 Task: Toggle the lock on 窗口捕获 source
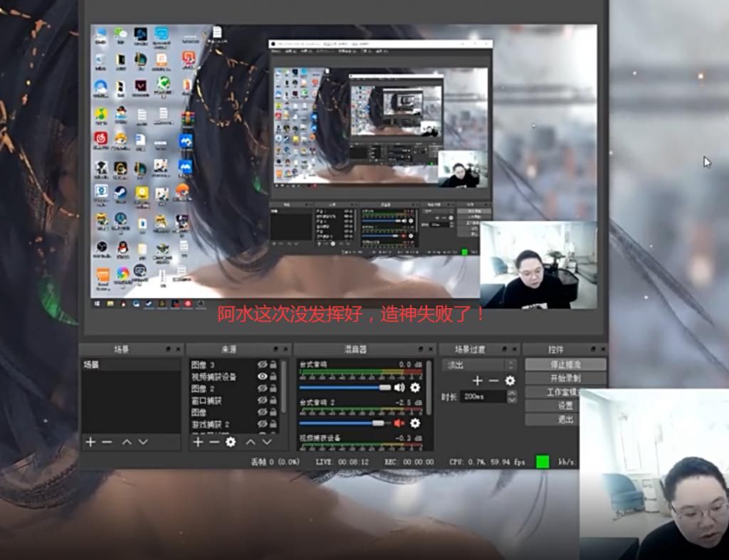tap(273, 400)
